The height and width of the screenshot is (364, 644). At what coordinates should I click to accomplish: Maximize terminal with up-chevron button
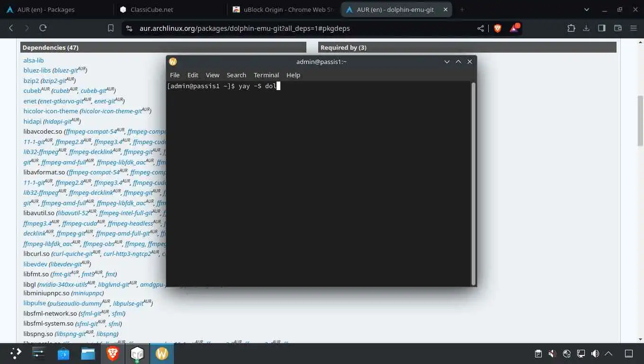(x=458, y=62)
